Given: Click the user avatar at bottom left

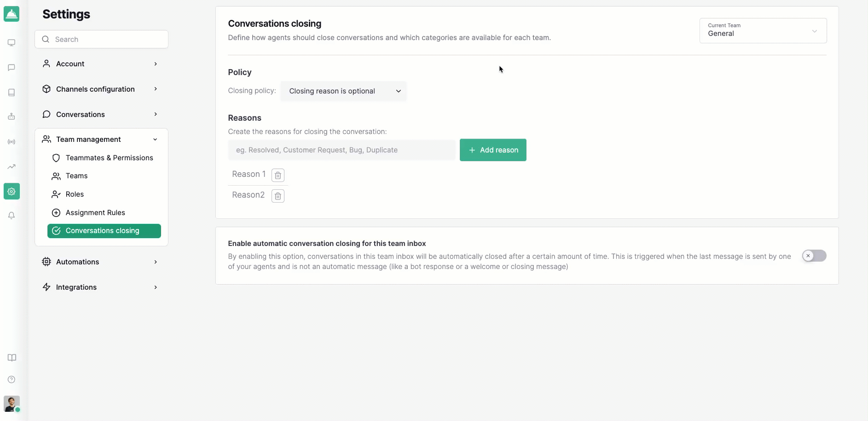Looking at the screenshot, I should click(12, 403).
